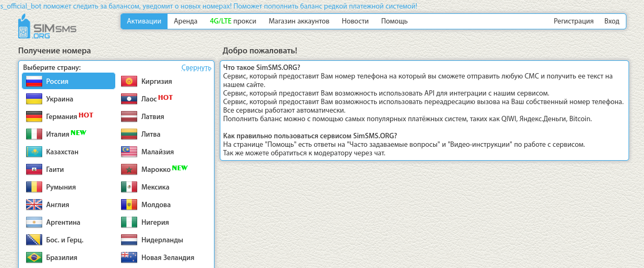Screen dimensions: 644x268
Task: Click the Добро пожаловать! heading
Action: [260, 51]
